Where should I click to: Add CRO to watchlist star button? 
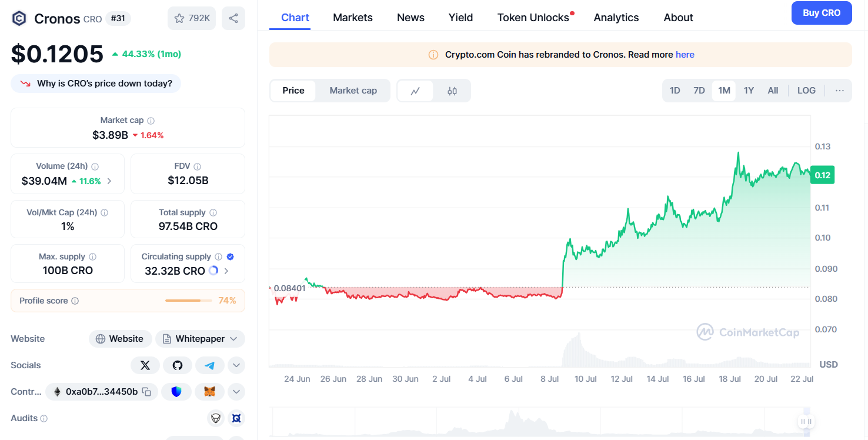[x=192, y=18]
